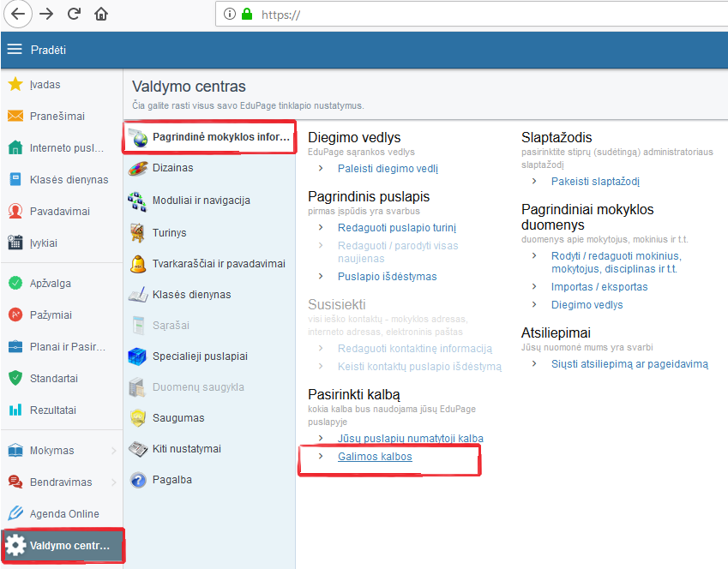Screen dimensions: 728x569
Task: Click the book icon for Klasės dienynas sidebar
Action: (x=15, y=179)
